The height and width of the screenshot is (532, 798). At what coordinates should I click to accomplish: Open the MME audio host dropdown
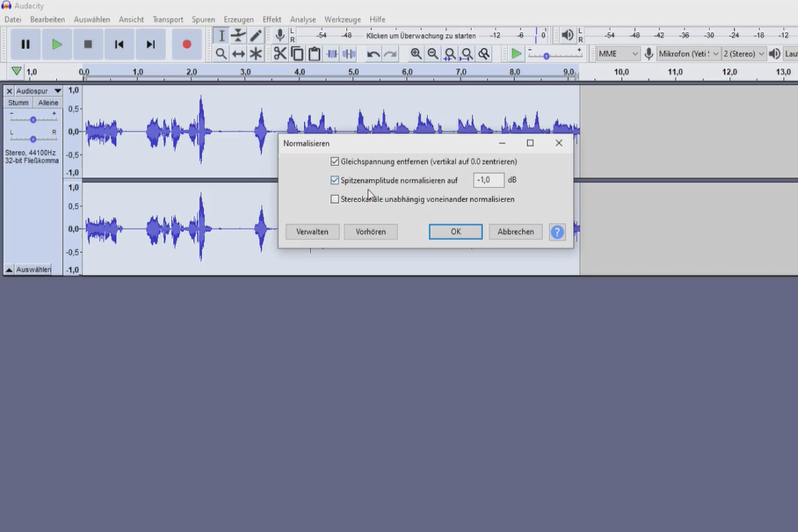[618, 54]
